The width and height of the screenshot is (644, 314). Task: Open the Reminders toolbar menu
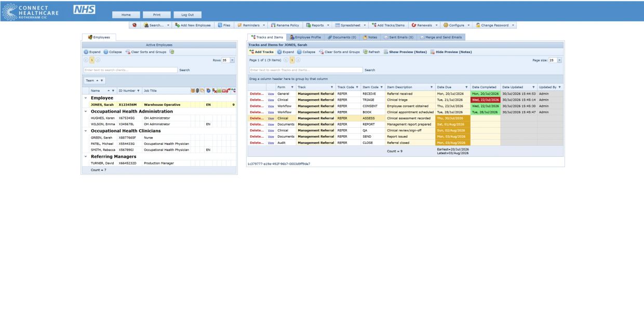251,25
